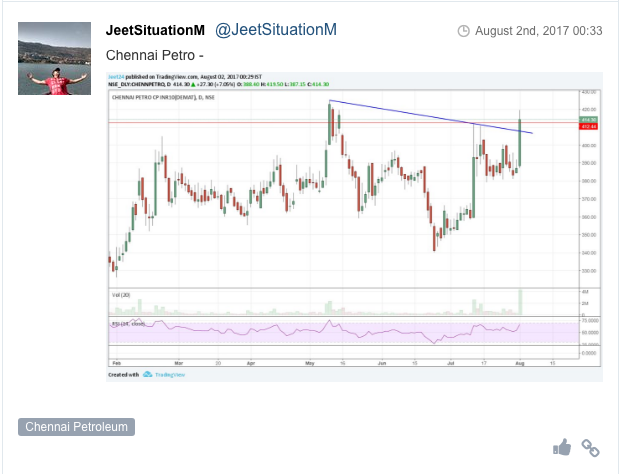The image size is (620, 474).
Task: Click the RSI indicator label on chart
Action: 129,324
